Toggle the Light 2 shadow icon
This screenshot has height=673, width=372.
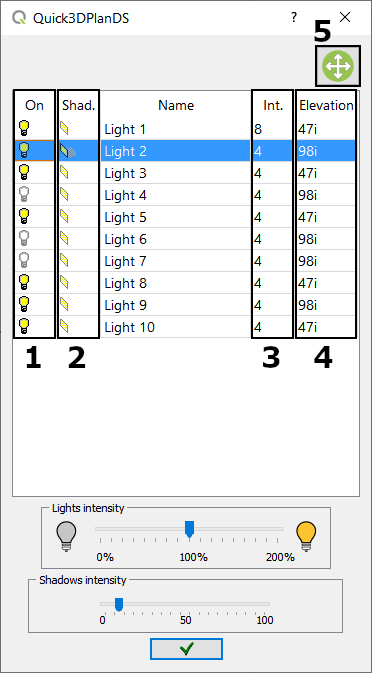68,151
